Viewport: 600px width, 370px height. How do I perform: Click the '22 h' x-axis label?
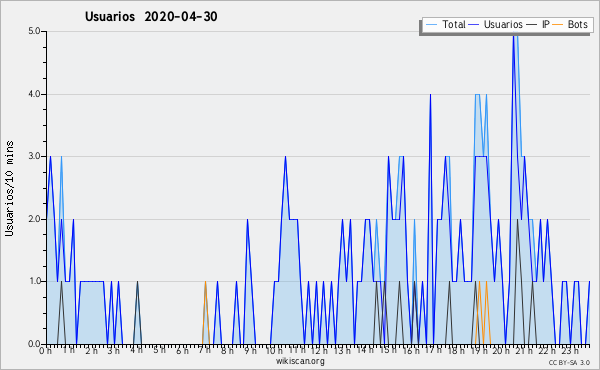(547, 351)
